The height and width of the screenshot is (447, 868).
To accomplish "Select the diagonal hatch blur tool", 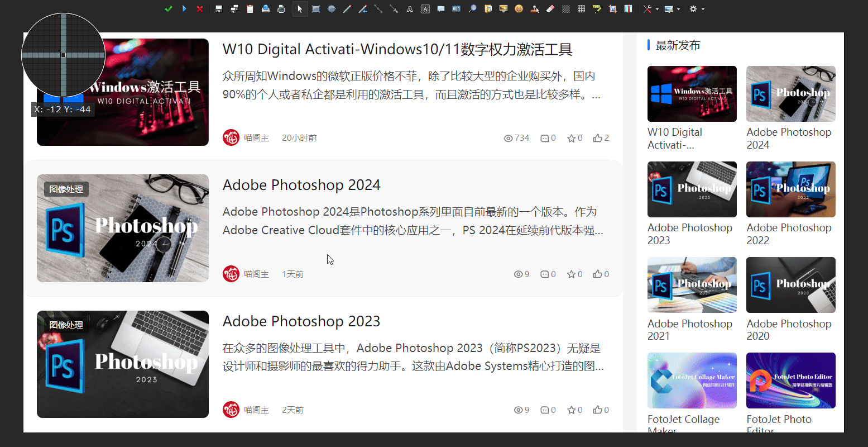I will click(566, 9).
